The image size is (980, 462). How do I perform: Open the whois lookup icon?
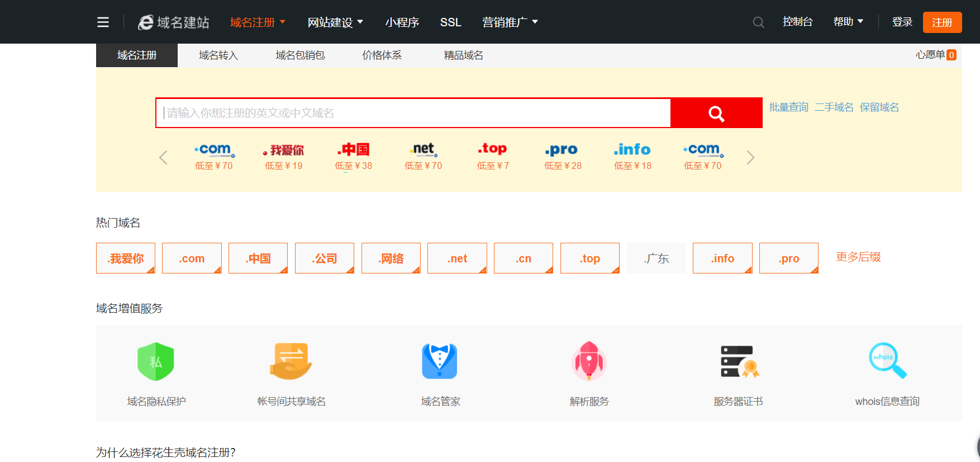click(887, 361)
